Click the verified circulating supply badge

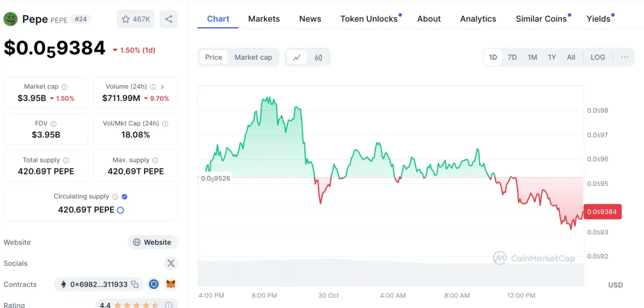[x=124, y=197]
